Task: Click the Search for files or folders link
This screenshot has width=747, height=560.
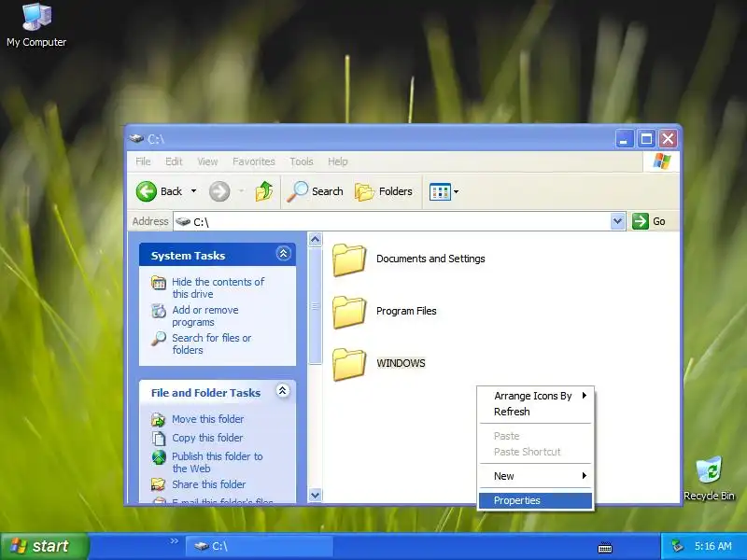Action: pos(212,343)
